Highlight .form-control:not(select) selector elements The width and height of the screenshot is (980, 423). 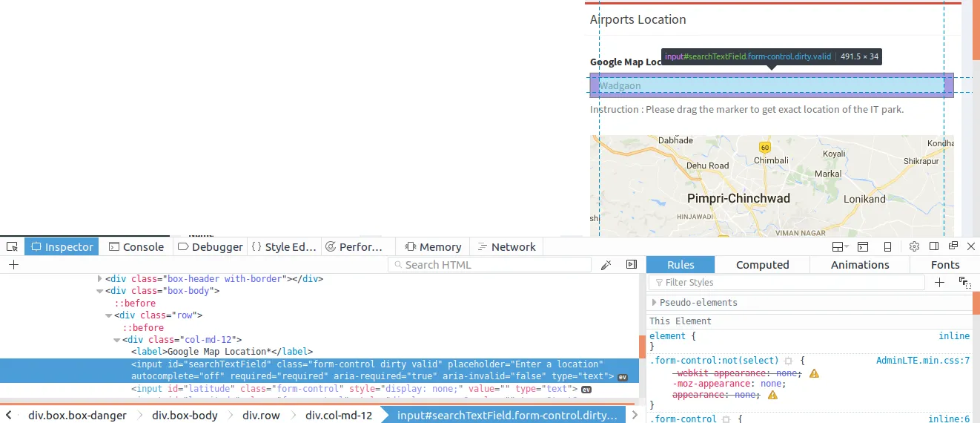tap(789, 361)
